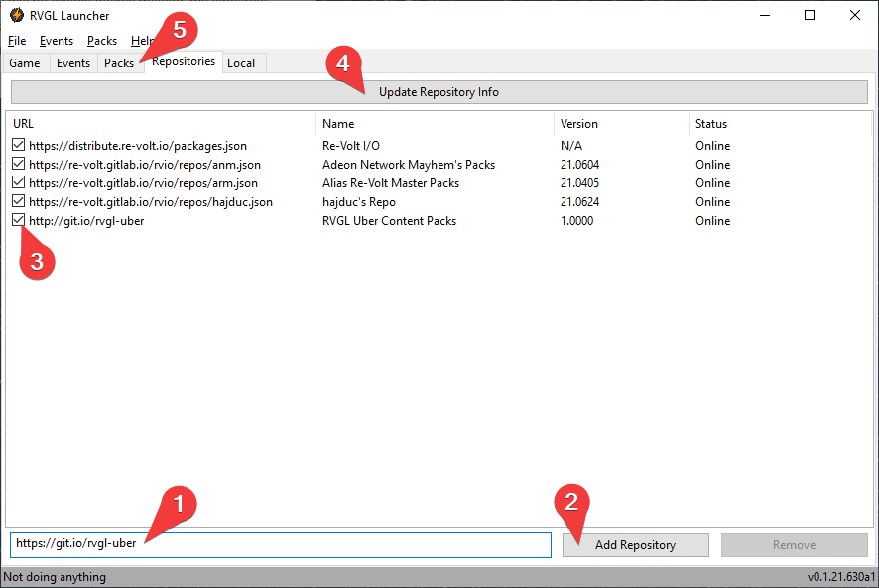Open the File menu

(17, 41)
